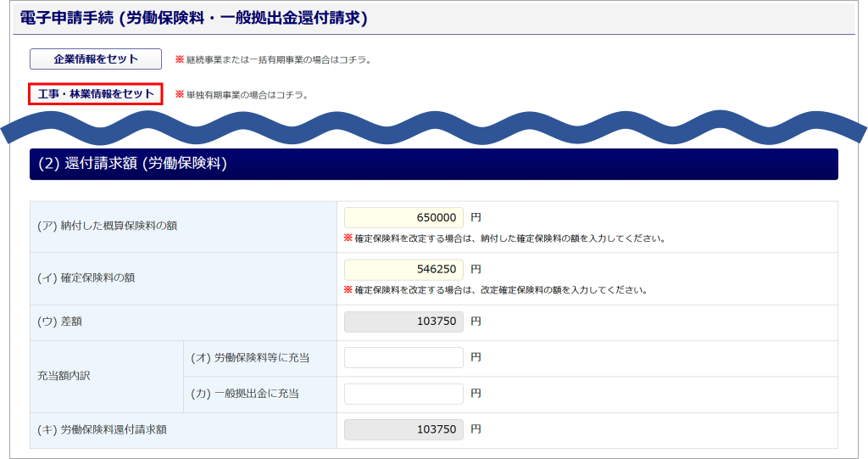This screenshot has height=459, width=868.
Task: Focus the empty 一般拠出金に充当 input box
Action: (x=403, y=394)
